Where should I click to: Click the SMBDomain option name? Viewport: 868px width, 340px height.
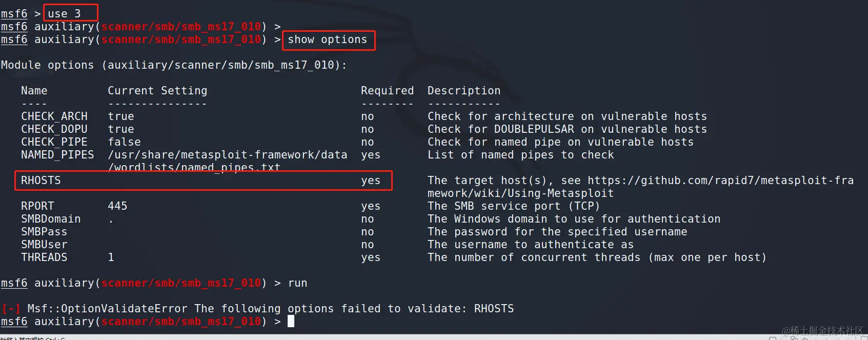(x=51, y=219)
